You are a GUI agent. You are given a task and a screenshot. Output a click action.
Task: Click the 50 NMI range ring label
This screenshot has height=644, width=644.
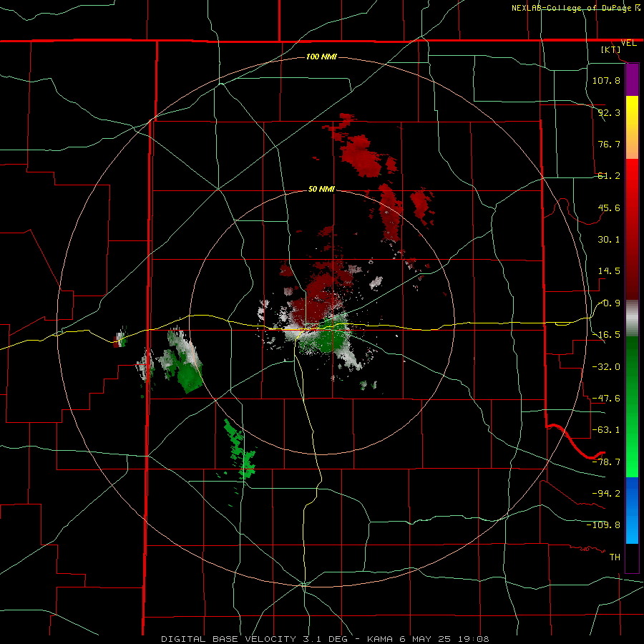[x=321, y=190]
